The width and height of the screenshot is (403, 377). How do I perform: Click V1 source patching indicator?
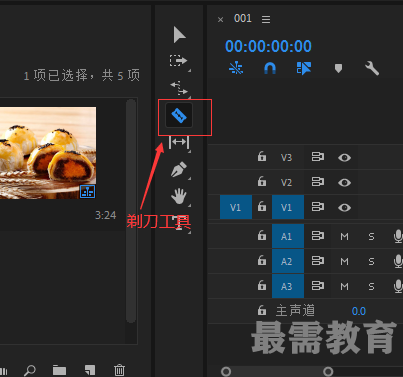coord(236,207)
